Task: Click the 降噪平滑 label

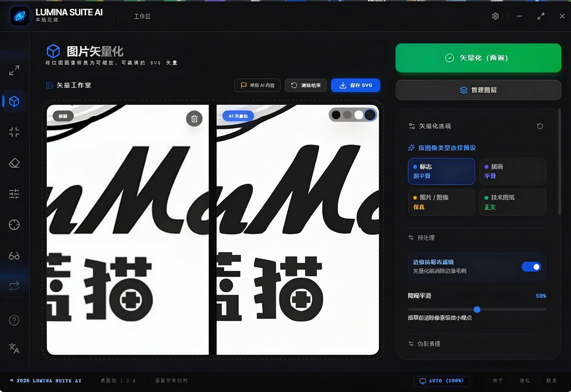Action: point(419,296)
